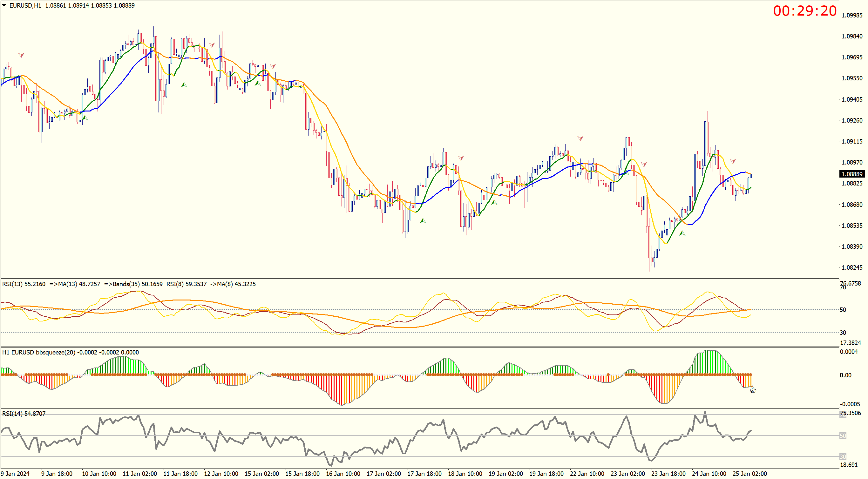Click current price label 1.08889 on axis
The height and width of the screenshot is (479, 868).
(852, 174)
